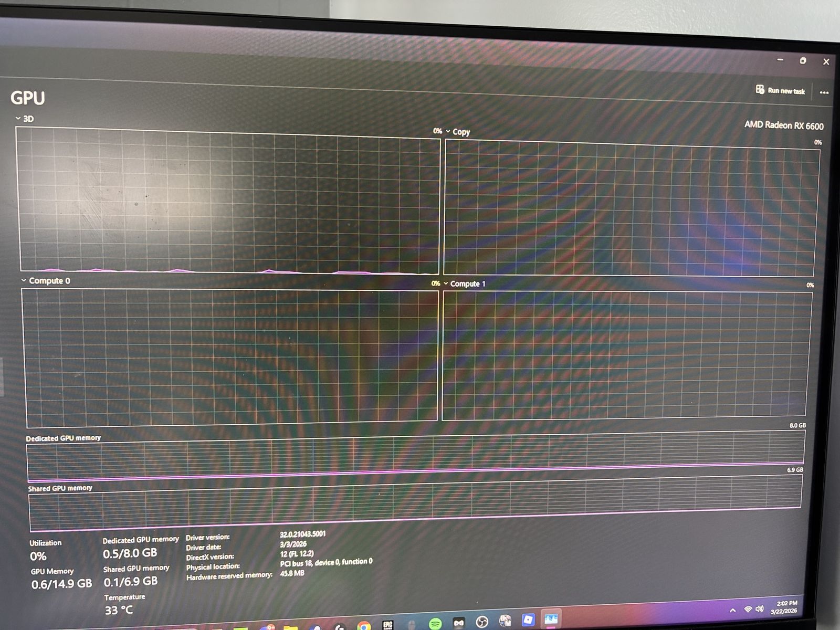Open the Wi-Fi network tray icon
Viewport: 840px width, 630px height.
point(748,609)
